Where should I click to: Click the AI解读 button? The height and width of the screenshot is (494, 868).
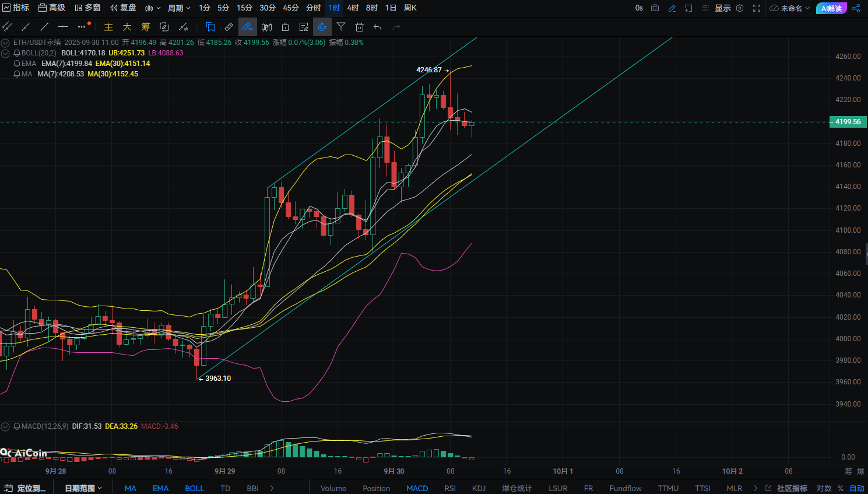coord(831,8)
